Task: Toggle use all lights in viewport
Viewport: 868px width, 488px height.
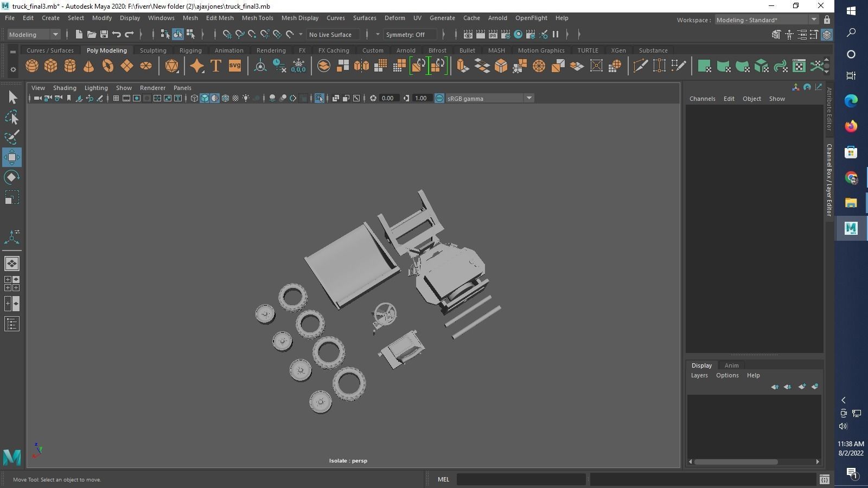Action: pyautogui.click(x=246, y=98)
